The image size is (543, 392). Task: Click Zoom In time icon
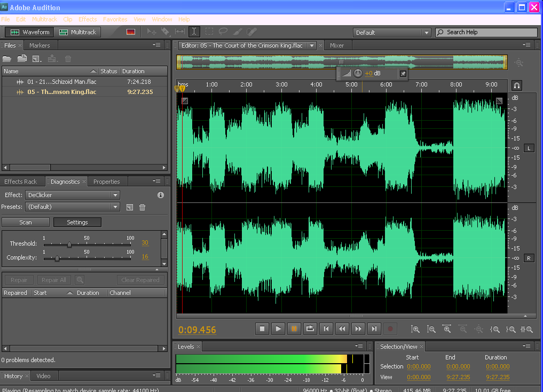(447, 330)
